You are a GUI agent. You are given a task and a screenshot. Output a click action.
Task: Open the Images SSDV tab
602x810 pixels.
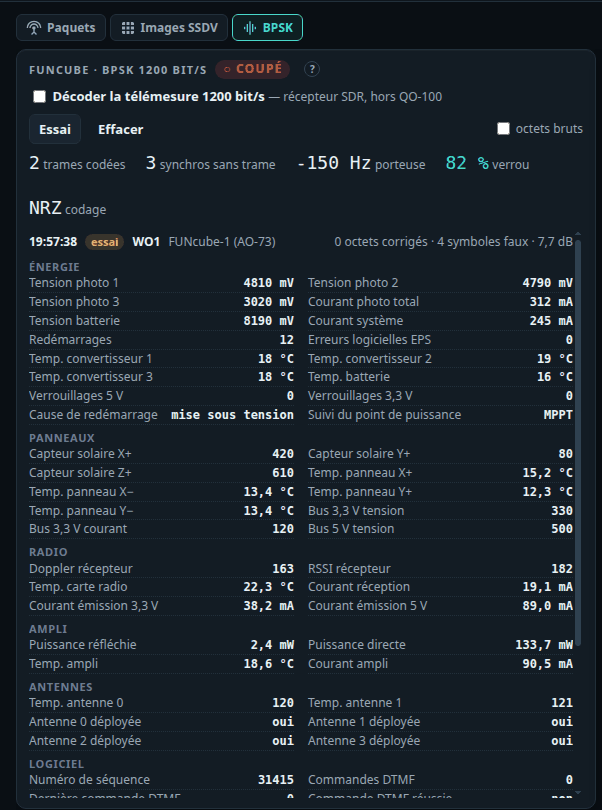169,28
